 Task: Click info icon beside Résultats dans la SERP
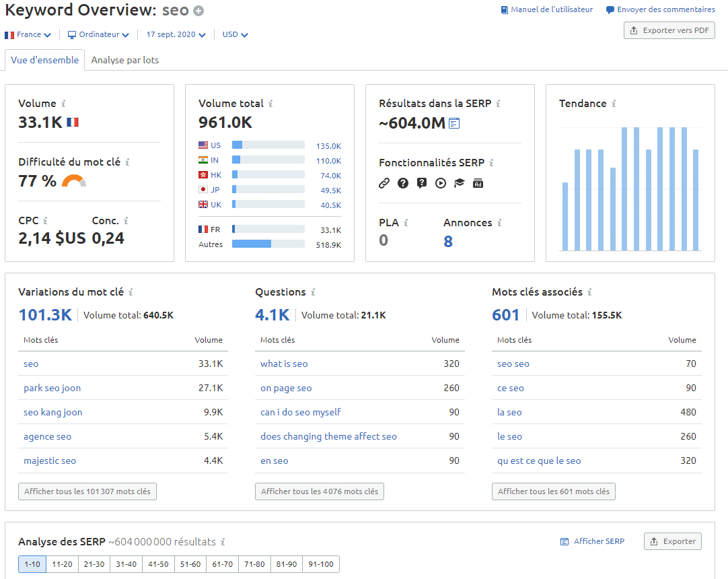click(x=498, y=104)
